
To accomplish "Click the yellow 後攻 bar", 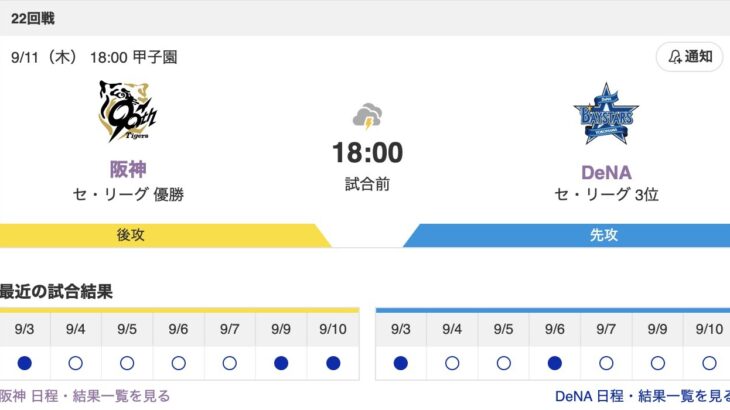I will pos(165,235).
